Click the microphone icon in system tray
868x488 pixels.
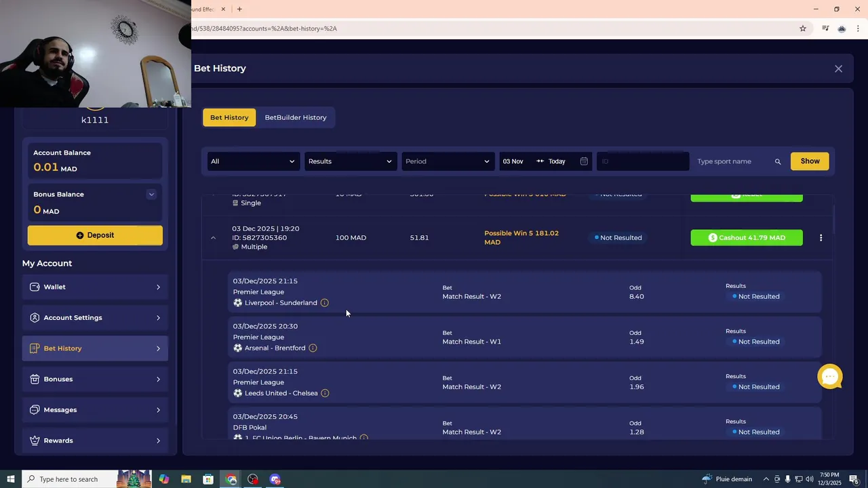pos(788,479)
